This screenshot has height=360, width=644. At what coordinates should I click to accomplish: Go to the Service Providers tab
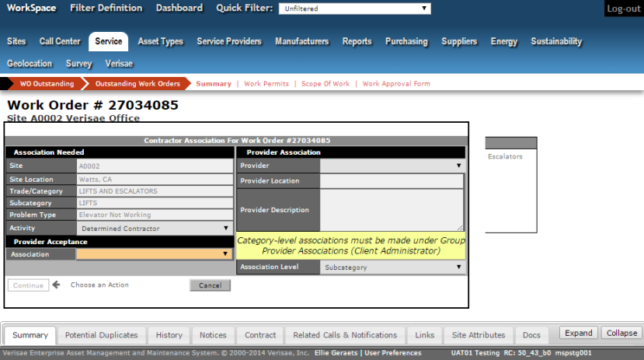pos(229,41)
